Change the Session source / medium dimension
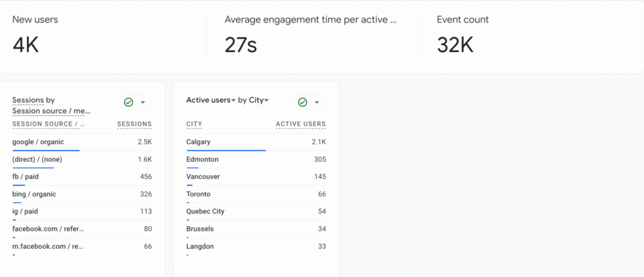Screen dimensions: 644x277 (52, 111)
